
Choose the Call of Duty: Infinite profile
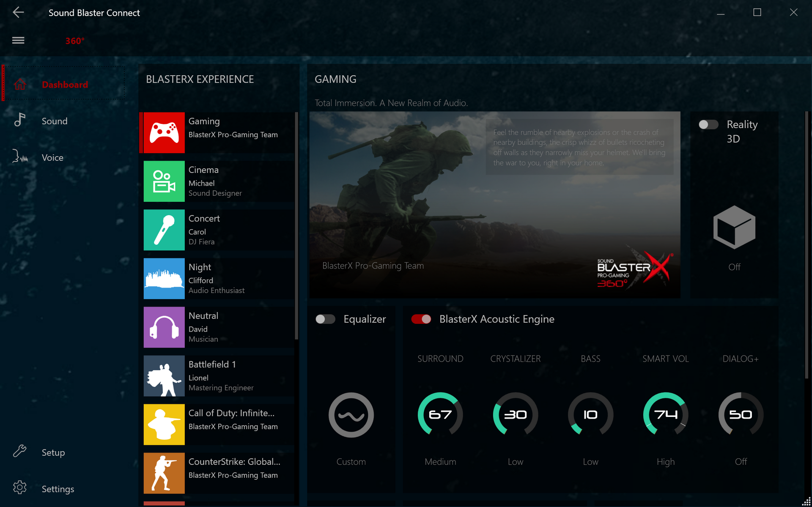[x=218, y=425]
